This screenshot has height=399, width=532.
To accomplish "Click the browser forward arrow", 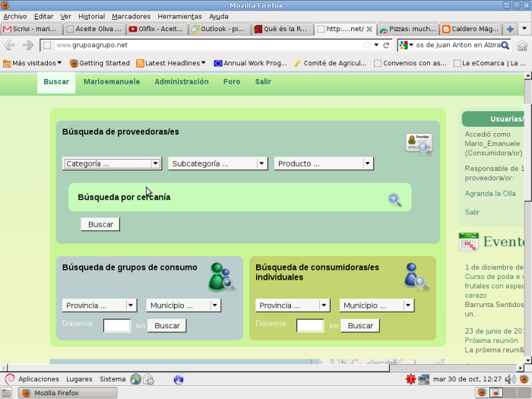I will pyautogui.click(x=28, y=45).
